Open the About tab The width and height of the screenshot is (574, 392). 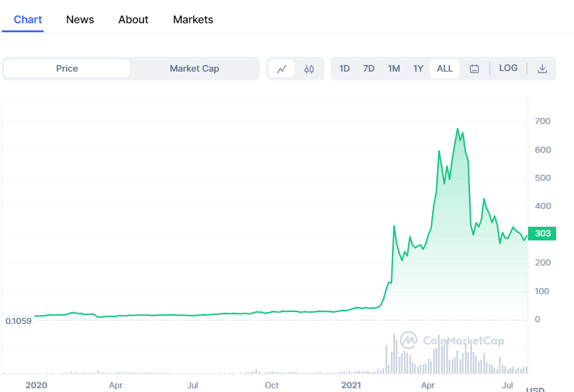click(x=133, y=20)
